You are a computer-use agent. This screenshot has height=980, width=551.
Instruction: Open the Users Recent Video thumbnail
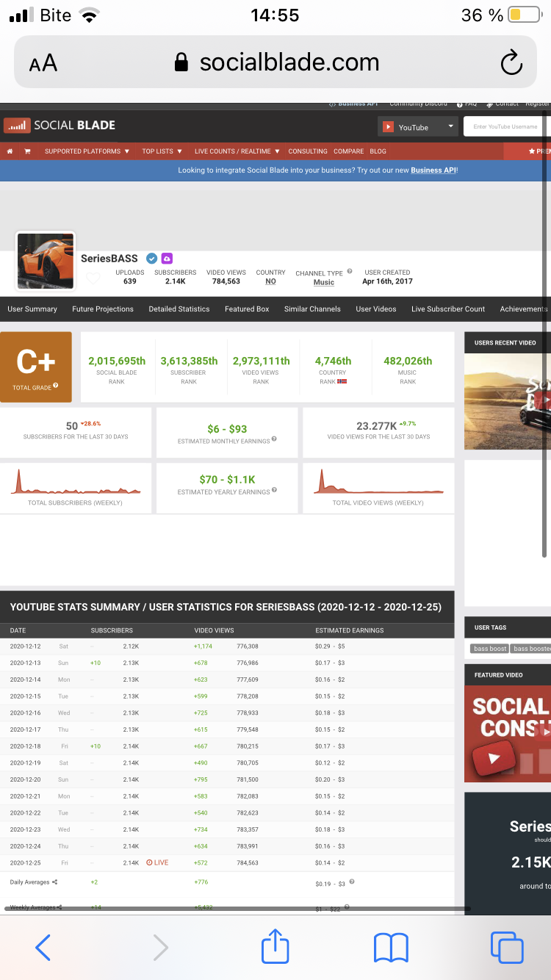coord(508,402)
